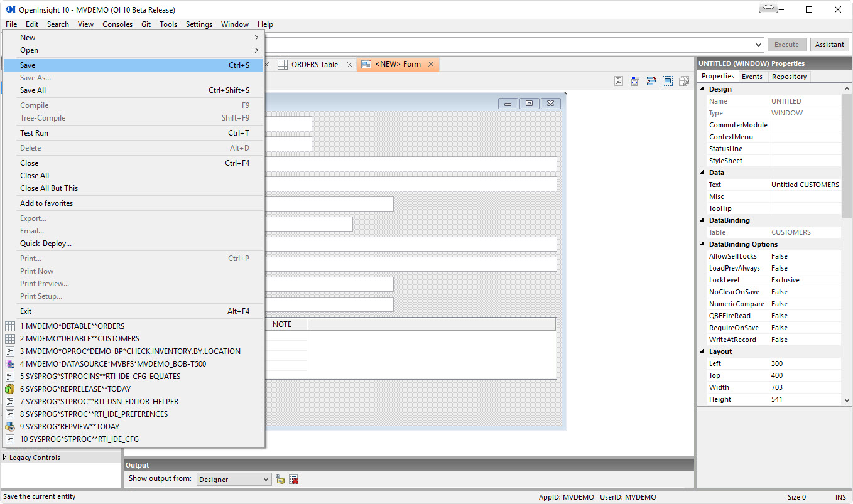
Task: Click the clear output icon with red X
Action: pyautogui.click(x=293, y=479)
